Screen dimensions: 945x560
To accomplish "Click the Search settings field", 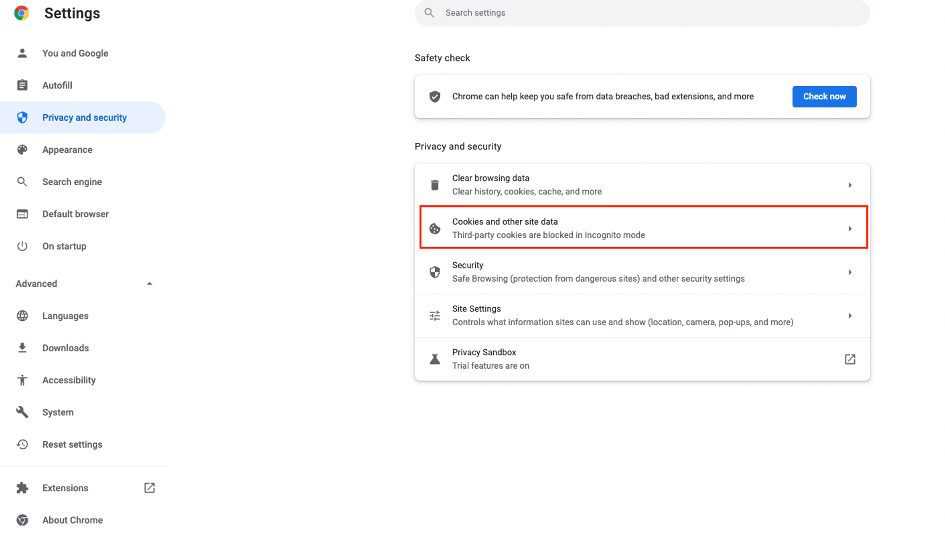I will click(642, 13).
